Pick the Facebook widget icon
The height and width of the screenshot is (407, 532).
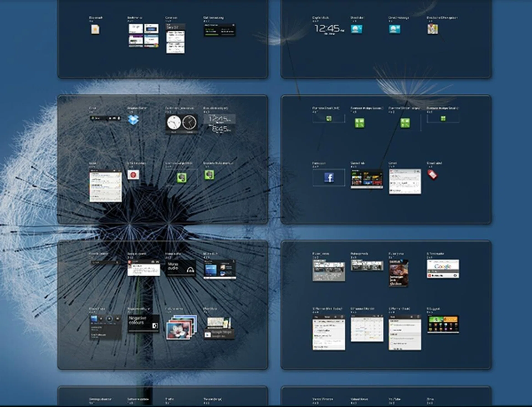(329, 178)
